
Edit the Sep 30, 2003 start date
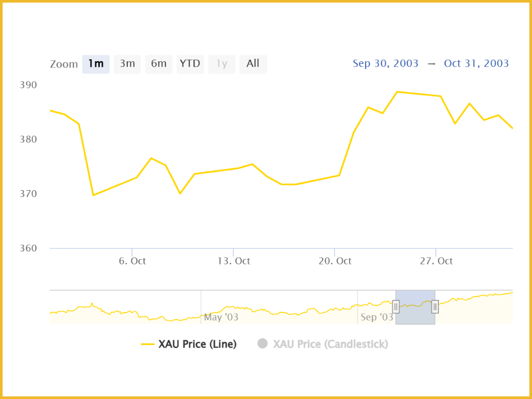coord(385,64)
